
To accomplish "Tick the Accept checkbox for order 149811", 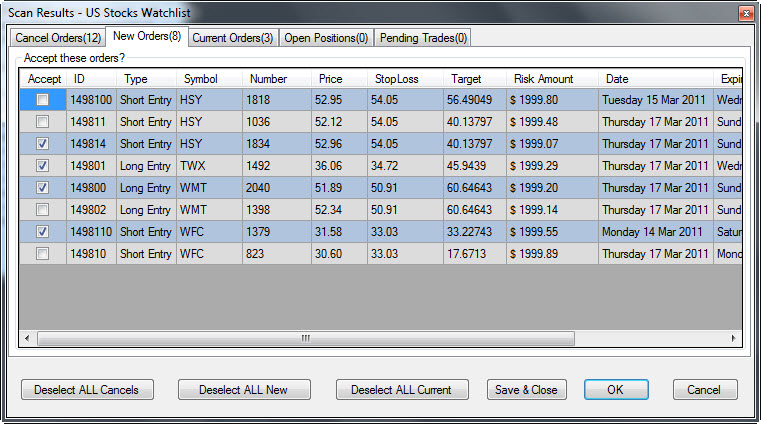I will click(x=43, y=121).
